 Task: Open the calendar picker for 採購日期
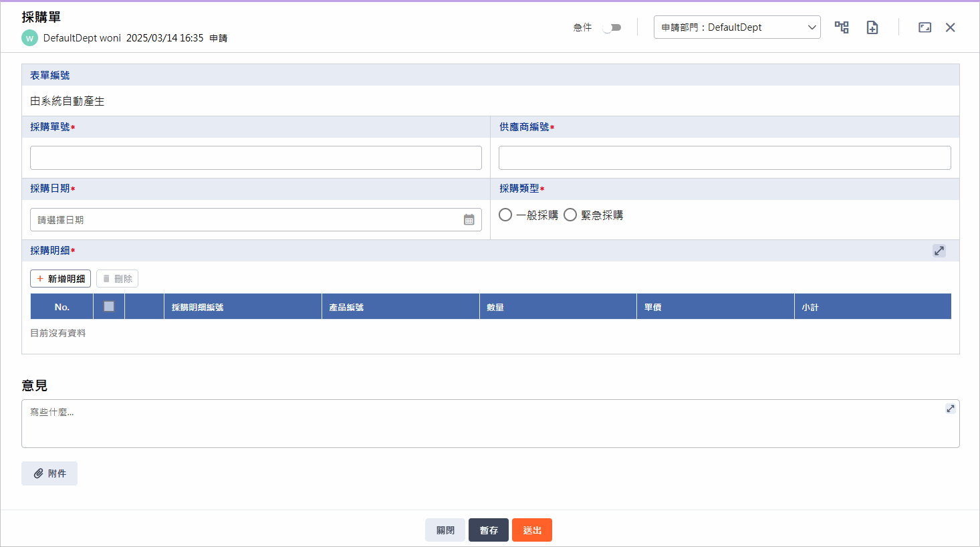point(470,219)
